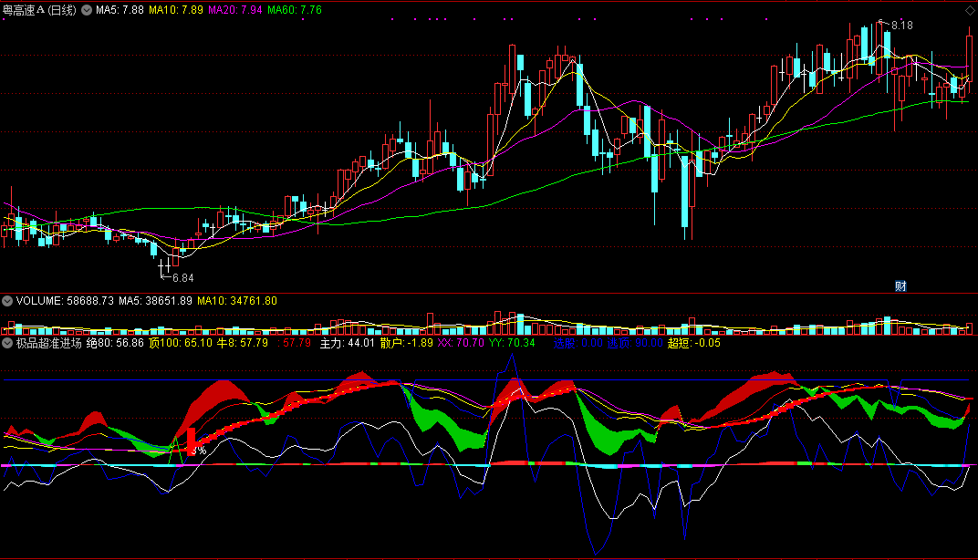
Task: Click the 牛8: 57.79 value
Action: [242, 343]
